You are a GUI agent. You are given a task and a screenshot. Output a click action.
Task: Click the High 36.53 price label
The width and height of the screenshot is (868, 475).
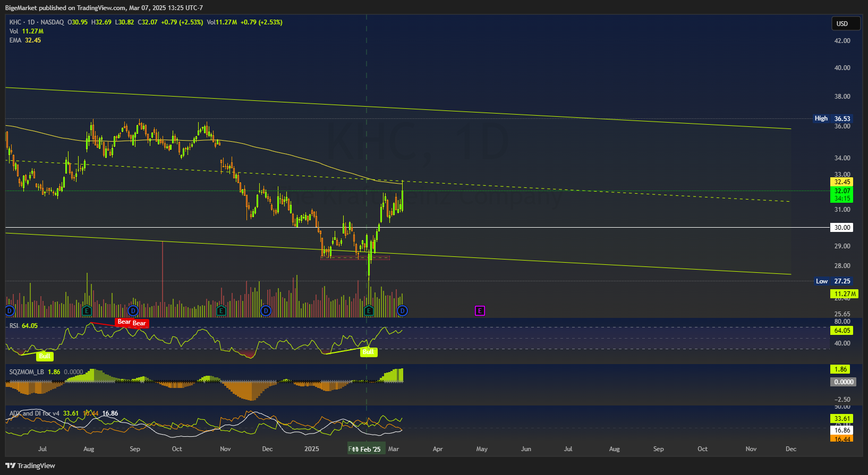(832, 118)
